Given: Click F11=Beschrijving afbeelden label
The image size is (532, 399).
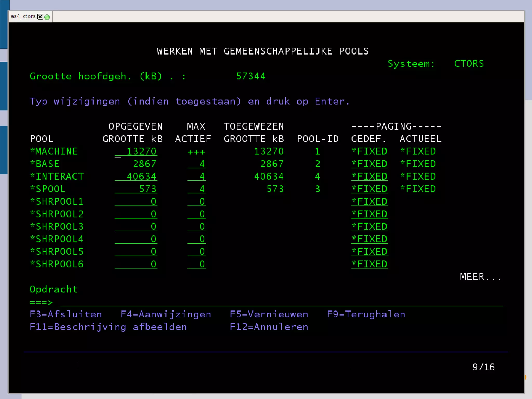Looking at the screenshot, I should pyautogui.click(x=108, y=327).
